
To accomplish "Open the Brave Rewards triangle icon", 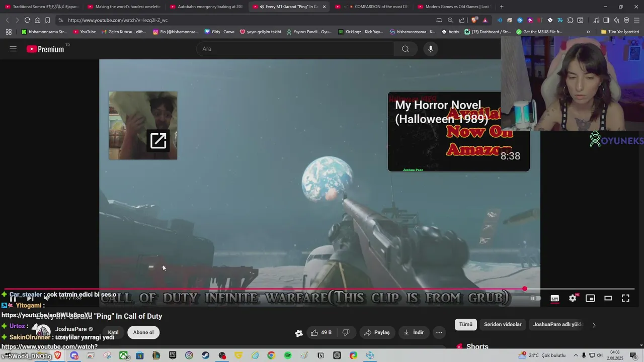I will click(485, 20).
